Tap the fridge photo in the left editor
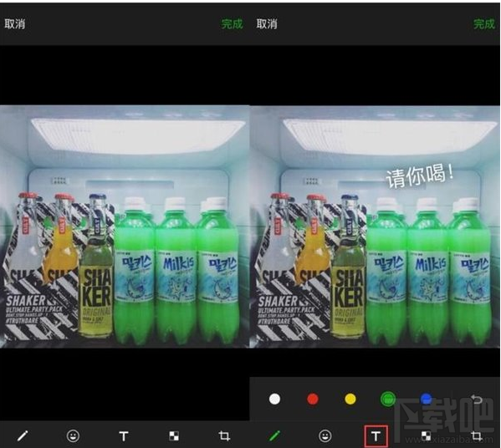 (x=125, y=227)
